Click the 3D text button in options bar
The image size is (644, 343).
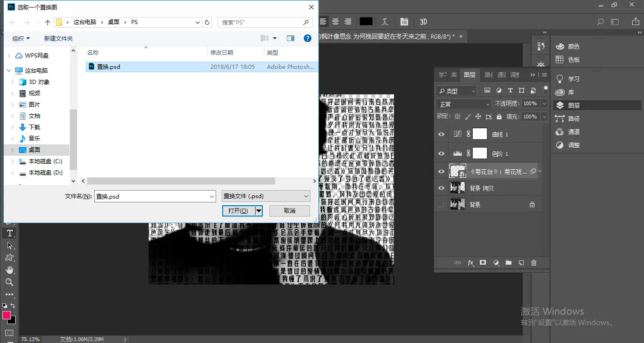(423, 22)
